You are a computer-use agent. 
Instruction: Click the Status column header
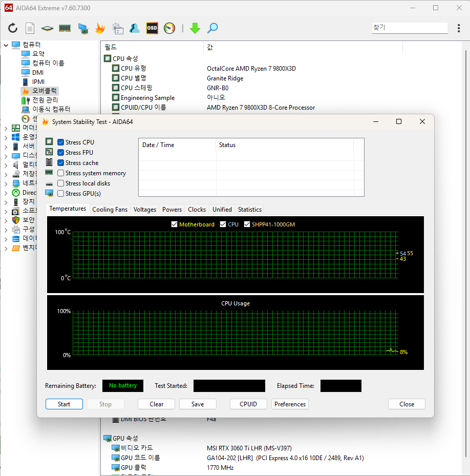(x=285, y=145)
